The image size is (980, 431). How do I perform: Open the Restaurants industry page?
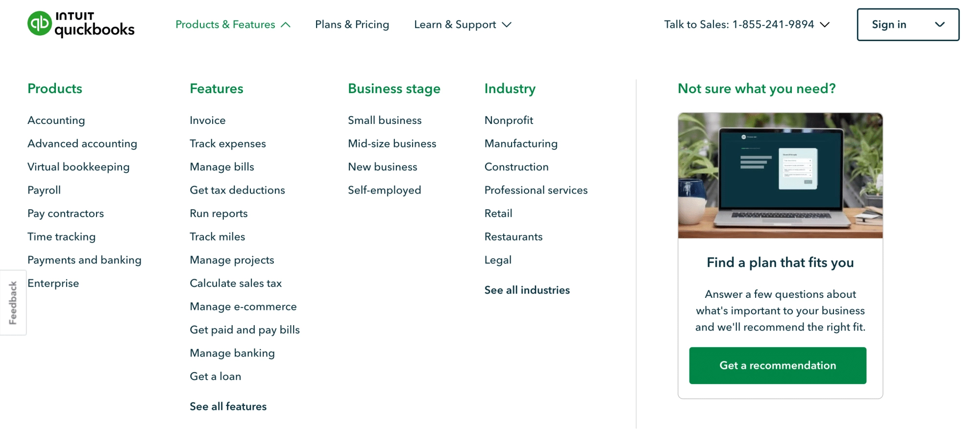[514, 237]
